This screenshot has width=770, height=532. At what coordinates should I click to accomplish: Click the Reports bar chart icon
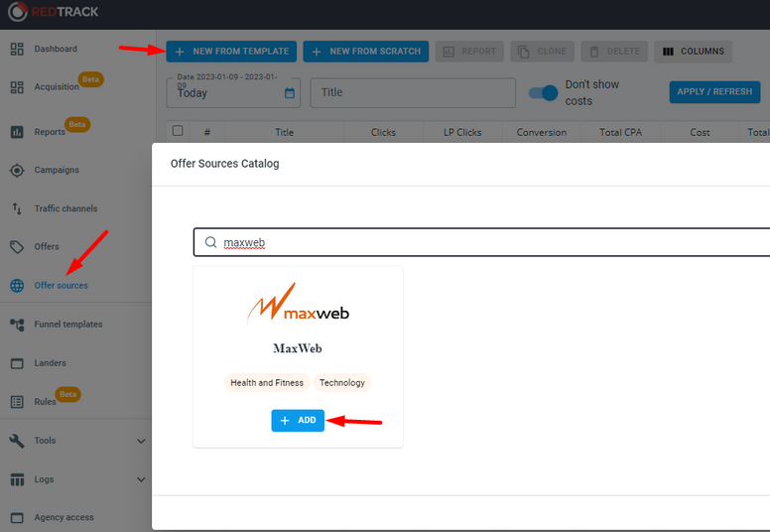point(17,132)
